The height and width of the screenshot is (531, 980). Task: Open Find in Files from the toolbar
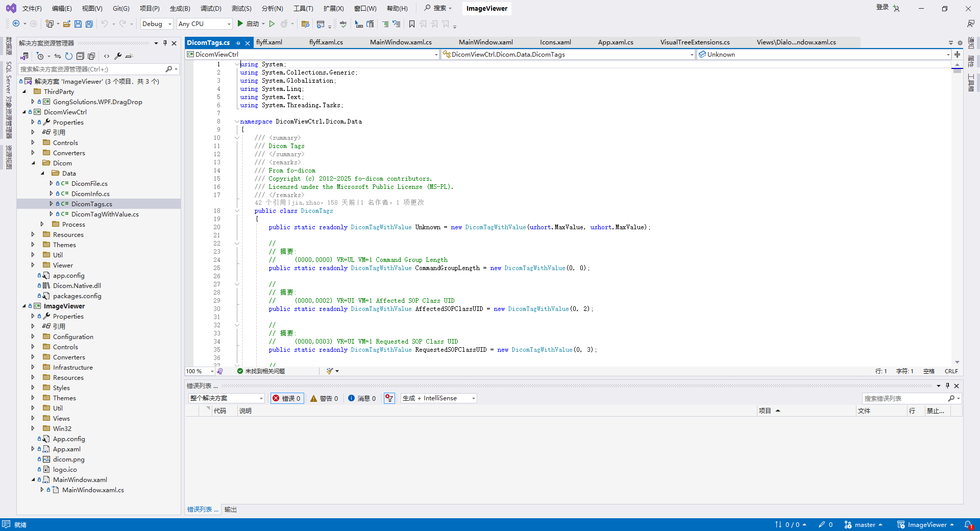pyautogui.click(x=306, y=24)
